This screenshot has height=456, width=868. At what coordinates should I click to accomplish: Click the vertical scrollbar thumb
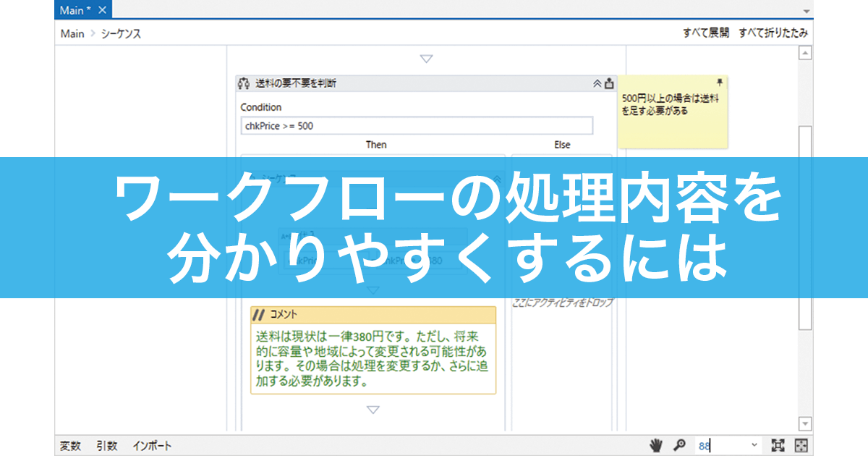coord(805,227)
